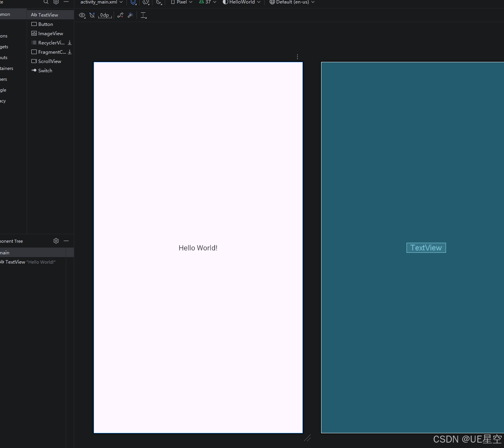Open the guidelines menu

(144, 15)
